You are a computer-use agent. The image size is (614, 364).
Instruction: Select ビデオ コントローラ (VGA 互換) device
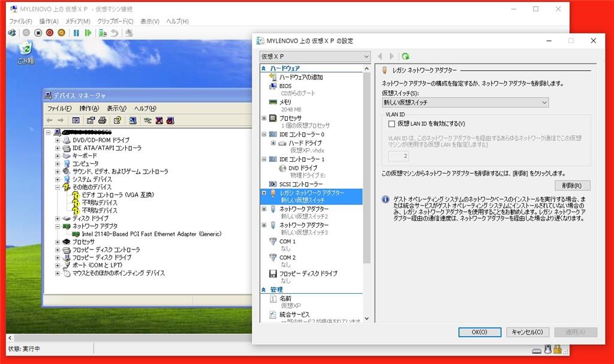(118, 195)
